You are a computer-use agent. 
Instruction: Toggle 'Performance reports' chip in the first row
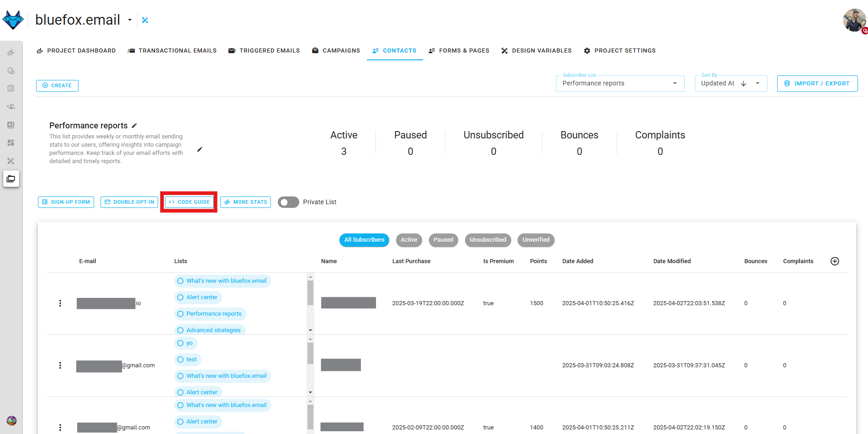tap(210, 314)
